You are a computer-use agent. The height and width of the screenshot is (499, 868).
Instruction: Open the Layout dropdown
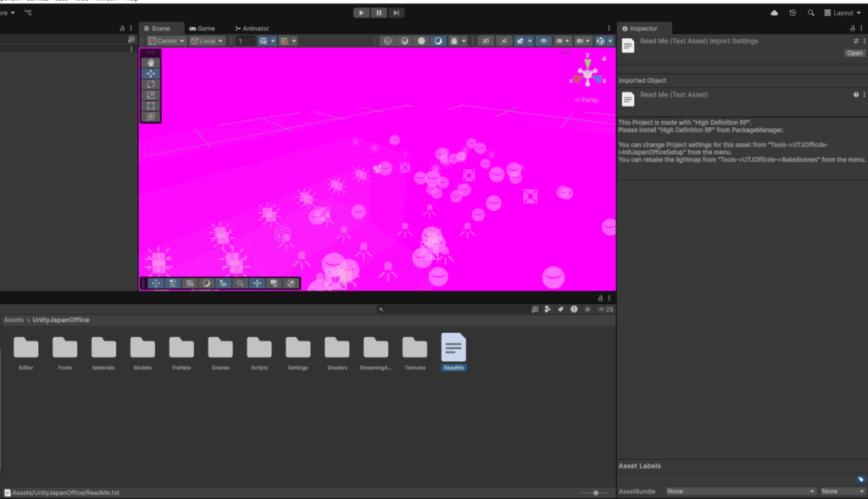pyautogui.click(x=843, y=13)
